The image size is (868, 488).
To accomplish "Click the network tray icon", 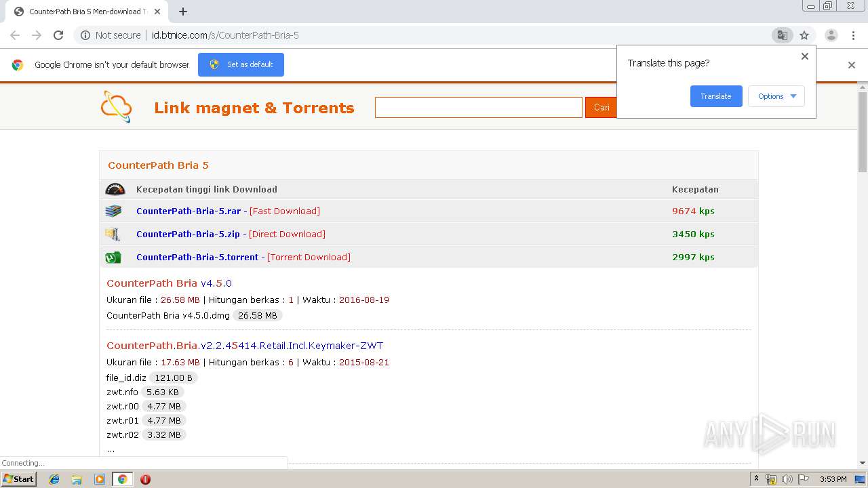I will (771, 479).
